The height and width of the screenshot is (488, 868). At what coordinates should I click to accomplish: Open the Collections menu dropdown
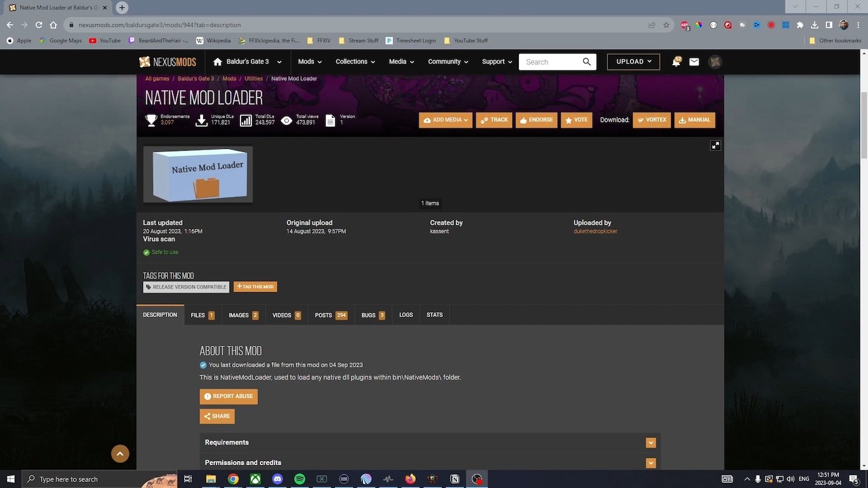[x=355, y=61]
